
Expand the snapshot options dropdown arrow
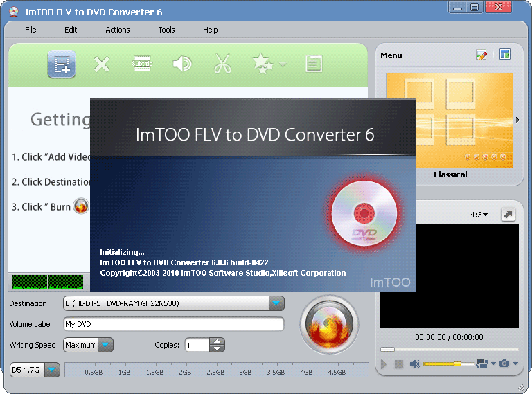pos(515,364)
